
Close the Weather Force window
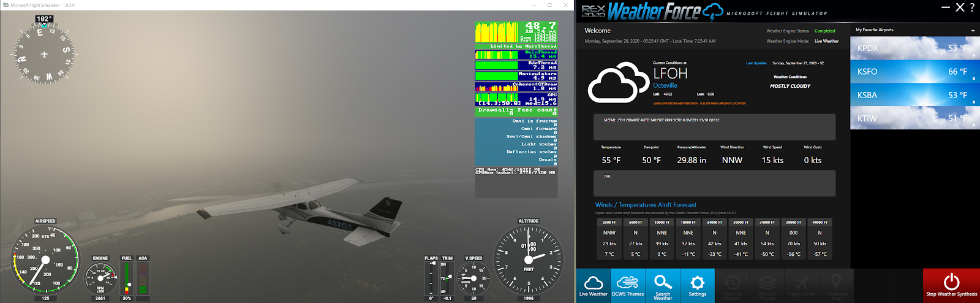point(960,7)
